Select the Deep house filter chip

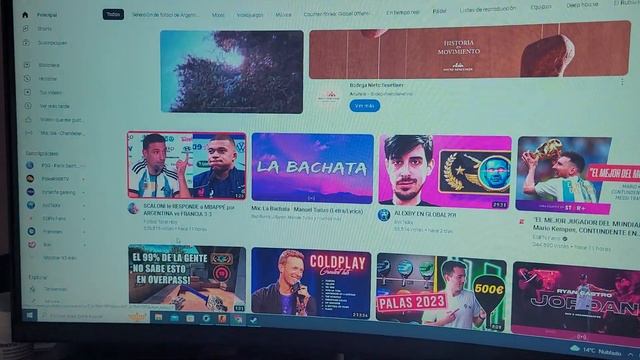click(582, 5)
